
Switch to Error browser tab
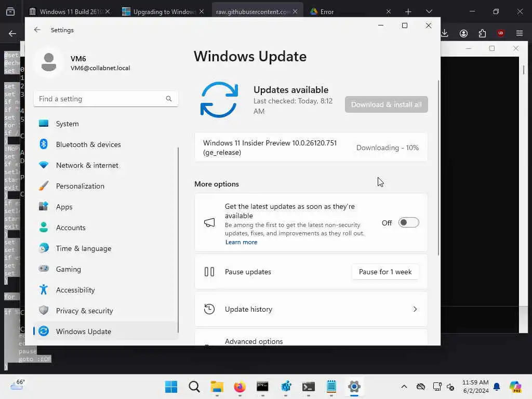(351, 11)
